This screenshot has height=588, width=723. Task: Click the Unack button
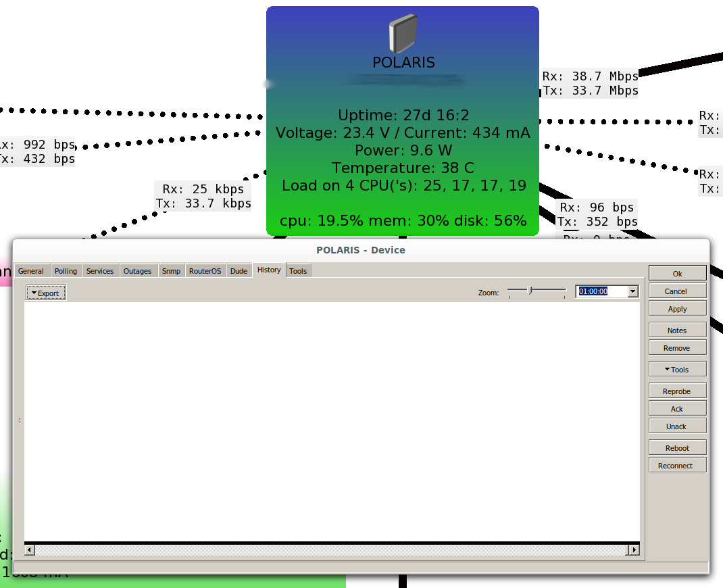coord(677,426)
